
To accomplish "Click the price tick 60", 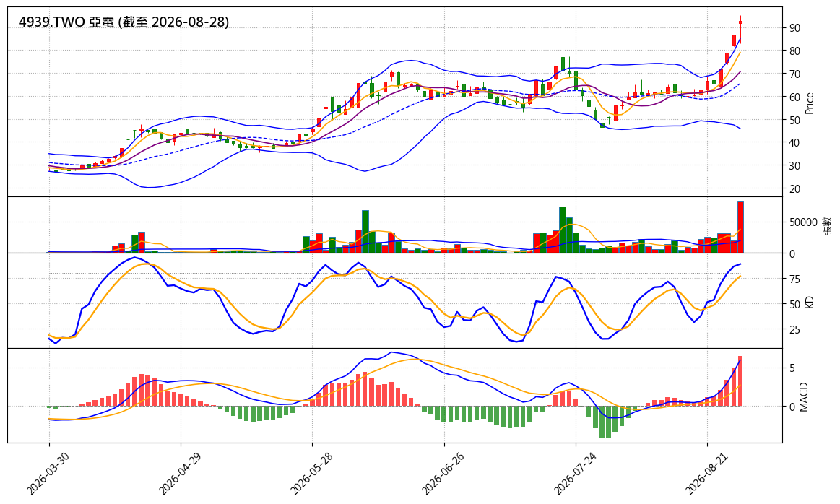I will [x=794, y=97].
